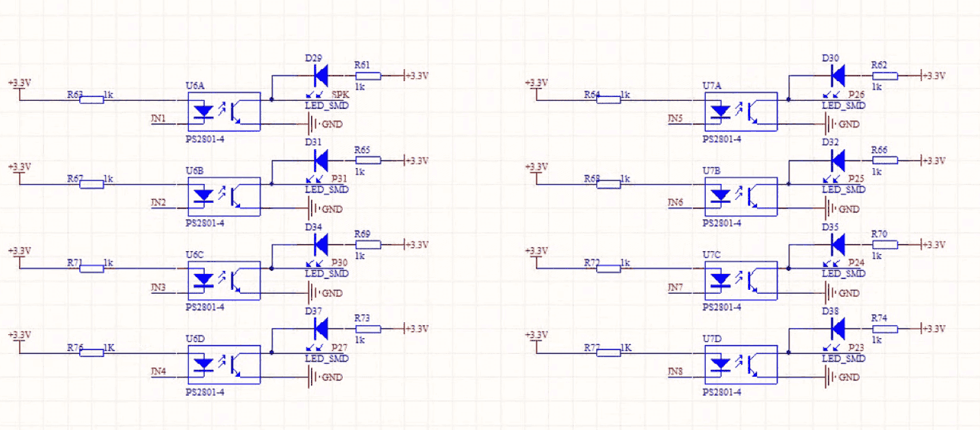Select the P27 net label
980x430 pixels.
pos(340,348)
